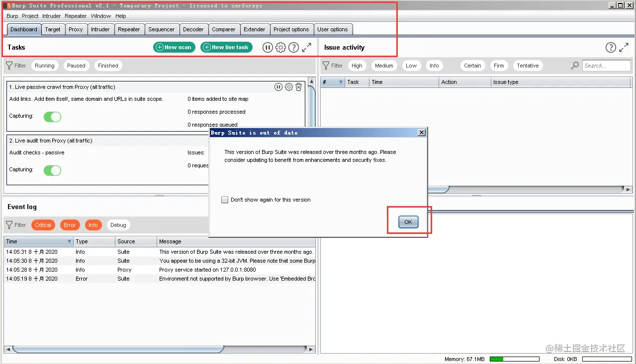Open Issue activity search magnifier
This screenshot has height=364, width=636.
pyautogui.click(x=574, y=65)
